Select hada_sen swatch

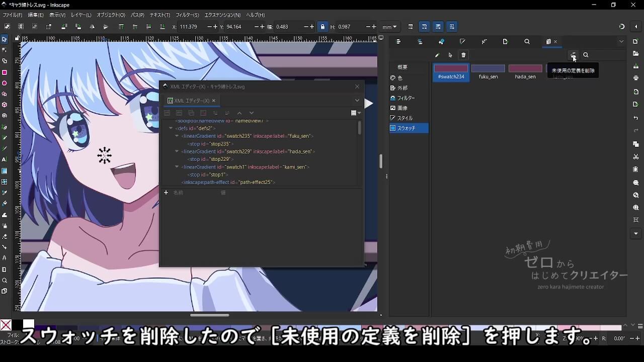tap(525, 72)
